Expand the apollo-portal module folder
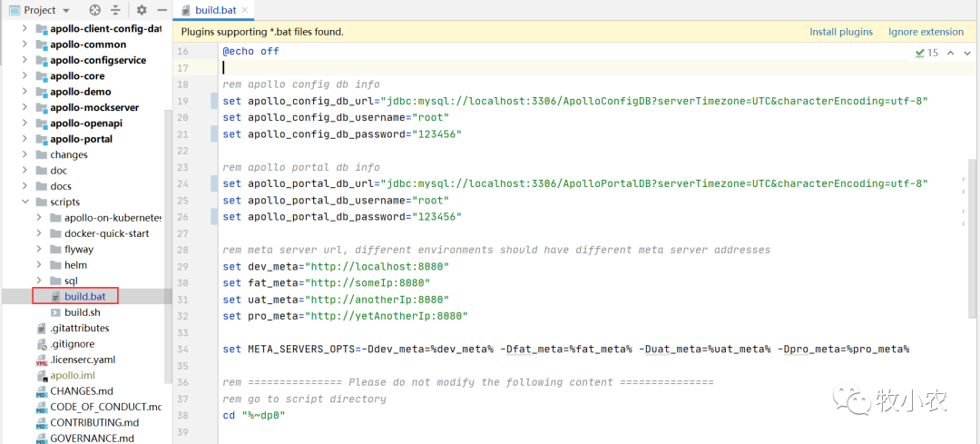 [24, 139]
